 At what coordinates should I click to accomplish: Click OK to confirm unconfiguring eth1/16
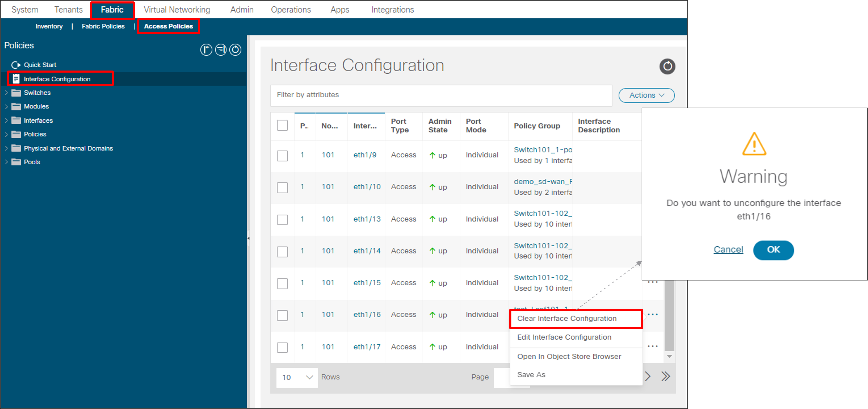(773, 250)
